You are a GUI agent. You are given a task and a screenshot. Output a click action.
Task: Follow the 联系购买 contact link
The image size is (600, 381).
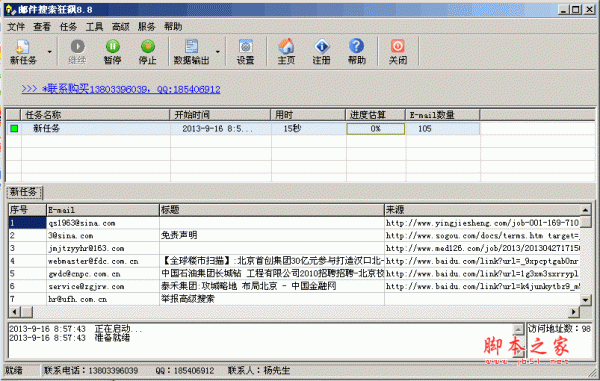coord(121,89)
